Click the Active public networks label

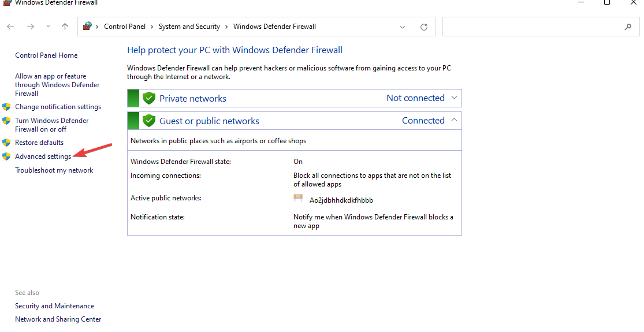click(166, 198)
